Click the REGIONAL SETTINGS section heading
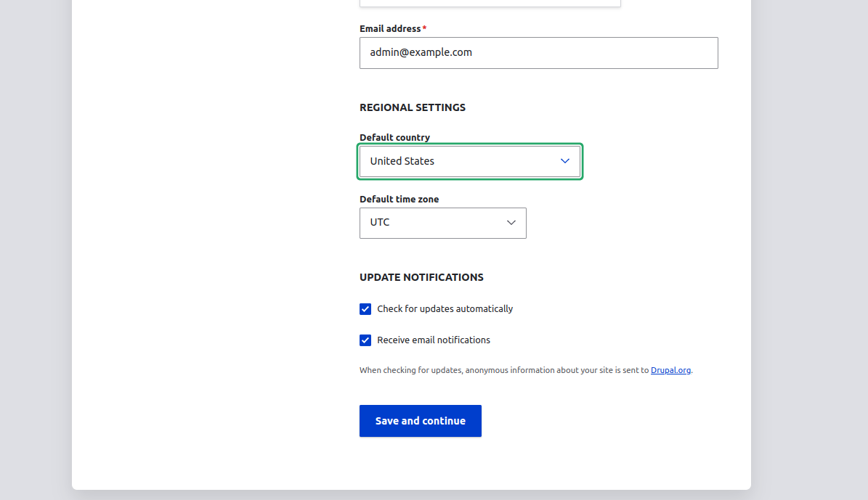The width and height of the screenshot is (868, 500). [x=413, y=107]
